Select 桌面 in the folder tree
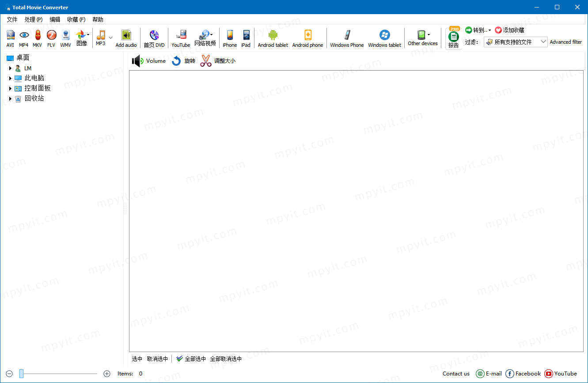The width and height of the screenshot is (588, 383). click(18, 58)
